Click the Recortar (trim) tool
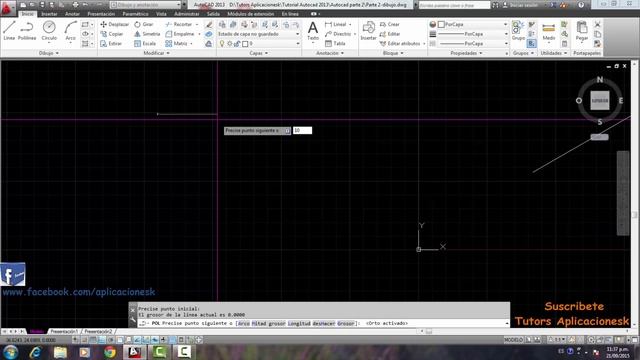 (x=179, y=24)
